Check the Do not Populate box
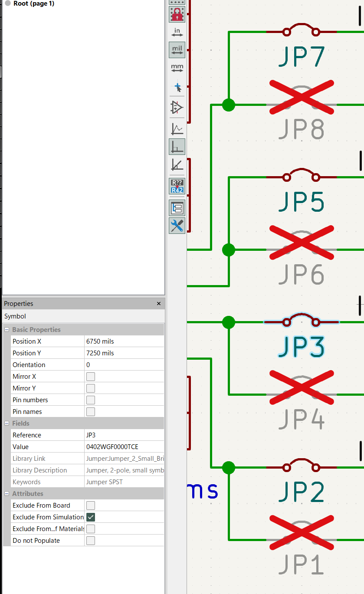364x594 pixels. (x=91, y=541)
